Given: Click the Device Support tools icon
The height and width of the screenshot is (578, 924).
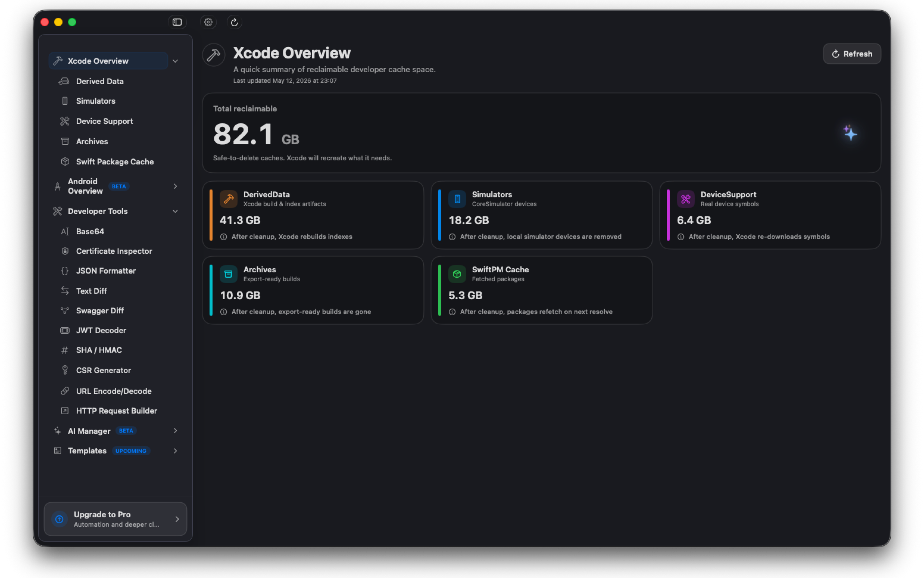Looking at the screenshot, I should (x=64, y=121).
